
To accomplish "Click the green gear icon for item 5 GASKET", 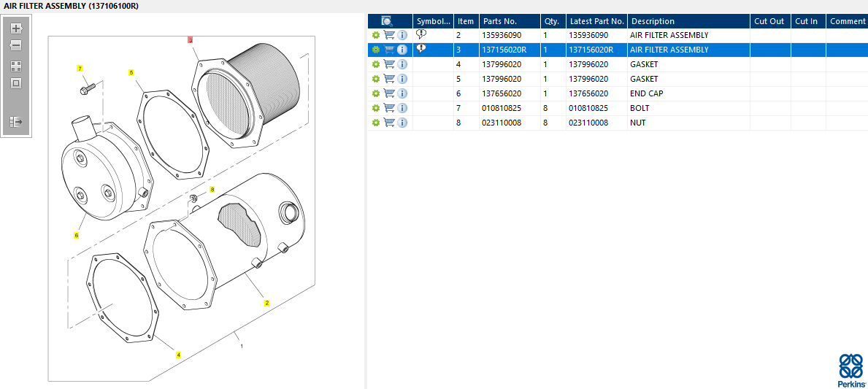I will pos(376,79).
